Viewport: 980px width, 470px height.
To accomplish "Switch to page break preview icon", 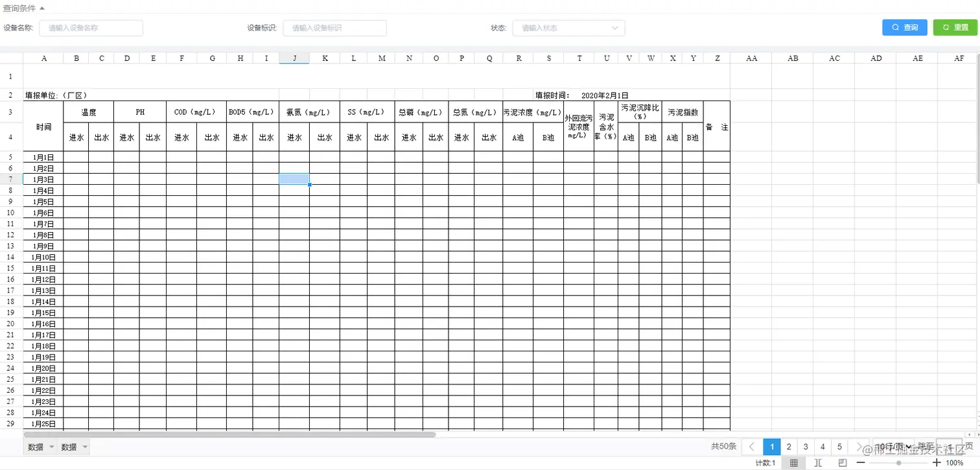I will pos(818,463).
